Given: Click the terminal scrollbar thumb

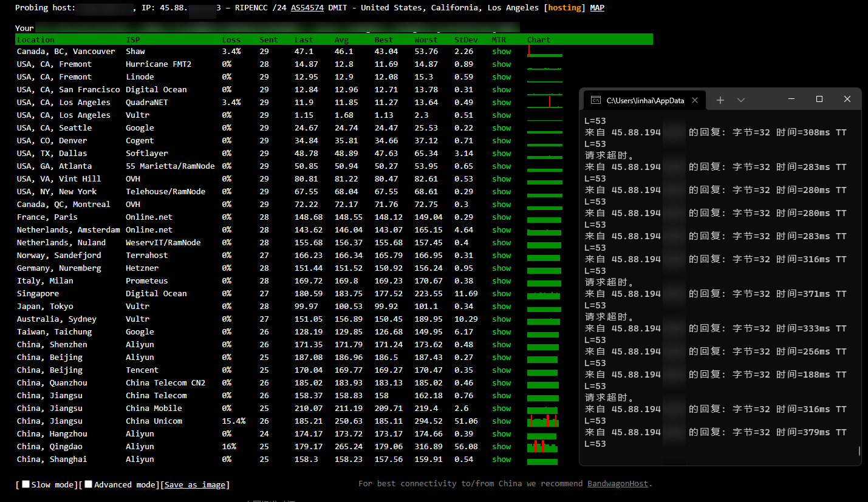Looking at the screenshot, I should (859, 451).
